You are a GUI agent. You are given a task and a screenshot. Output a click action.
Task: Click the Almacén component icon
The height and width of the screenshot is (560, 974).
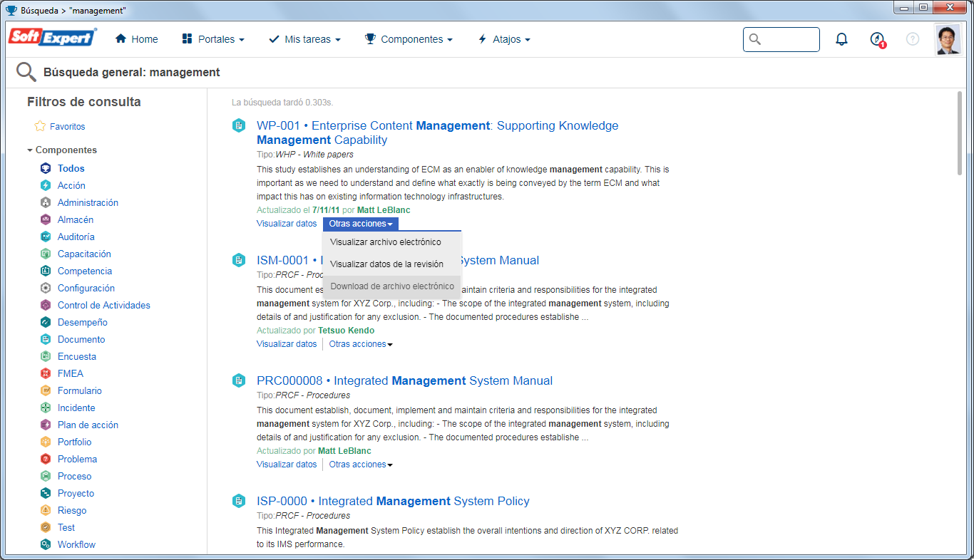(46, 219)
